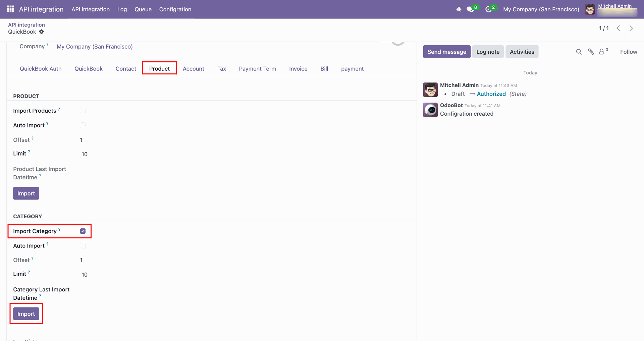Enable the Import Products checkbox
Screen dimensions: 644x341
[83, 111]
